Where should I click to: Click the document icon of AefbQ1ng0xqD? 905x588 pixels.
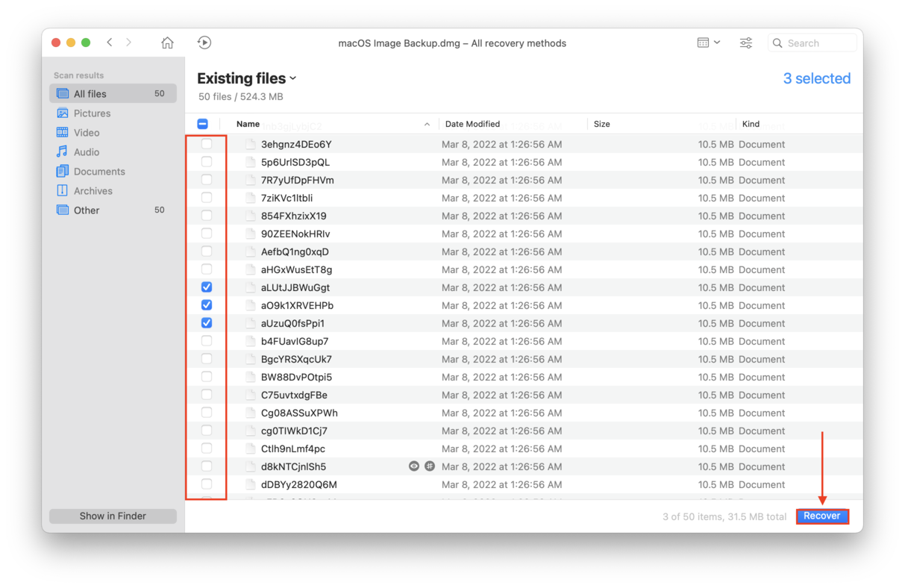(x=251, y=251)
